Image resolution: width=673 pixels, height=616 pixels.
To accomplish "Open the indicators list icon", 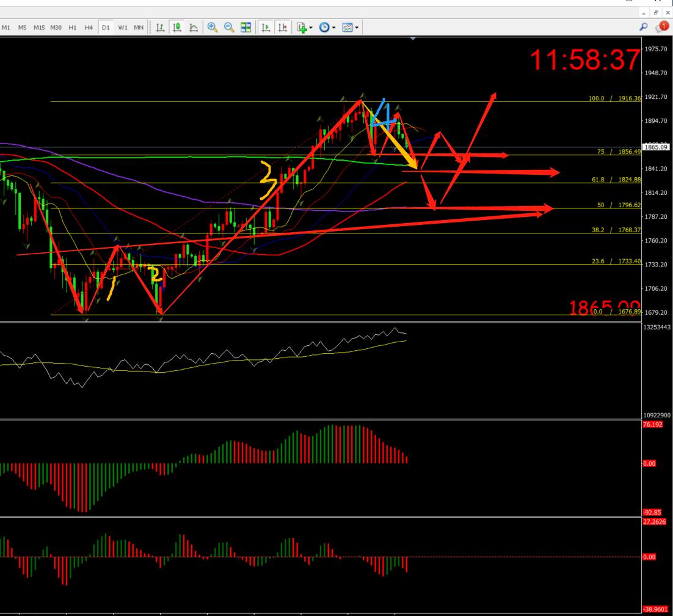I will (302, 28).
